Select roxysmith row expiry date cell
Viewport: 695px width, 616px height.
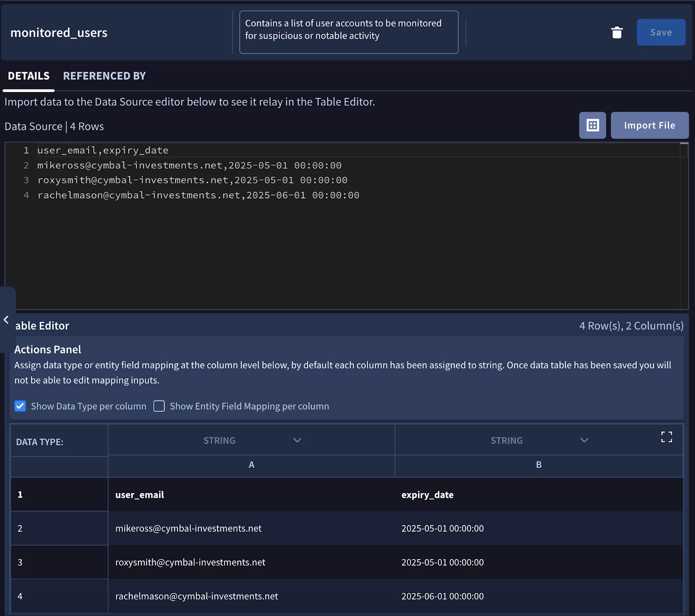[539, 563]
